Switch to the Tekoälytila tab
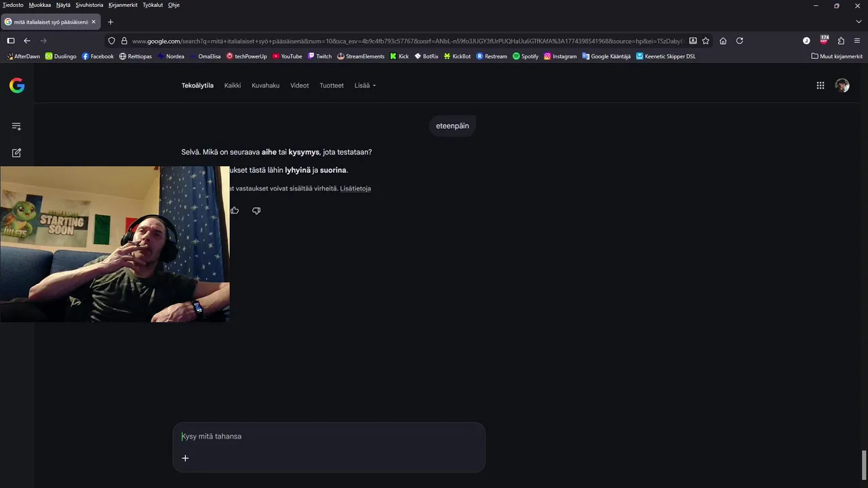Screen dimensions: 868x488 tap(197, 85)
